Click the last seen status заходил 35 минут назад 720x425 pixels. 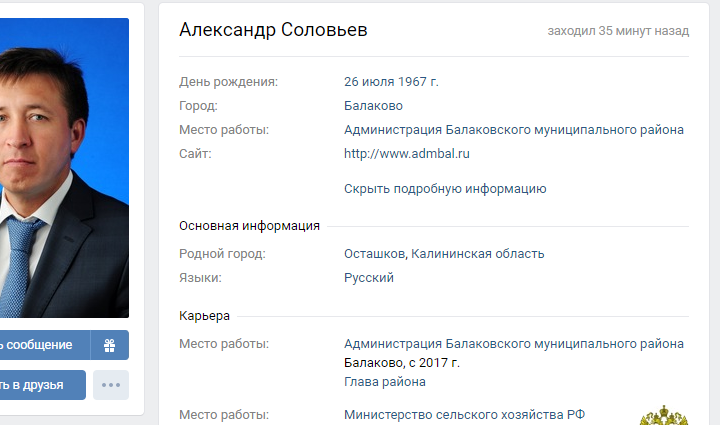[618, 31]
